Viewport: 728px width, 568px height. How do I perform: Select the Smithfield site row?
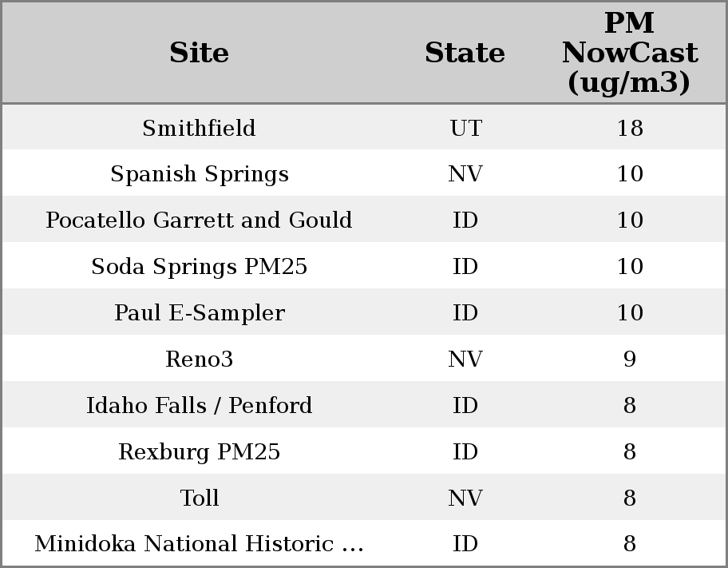pos(199,128)
